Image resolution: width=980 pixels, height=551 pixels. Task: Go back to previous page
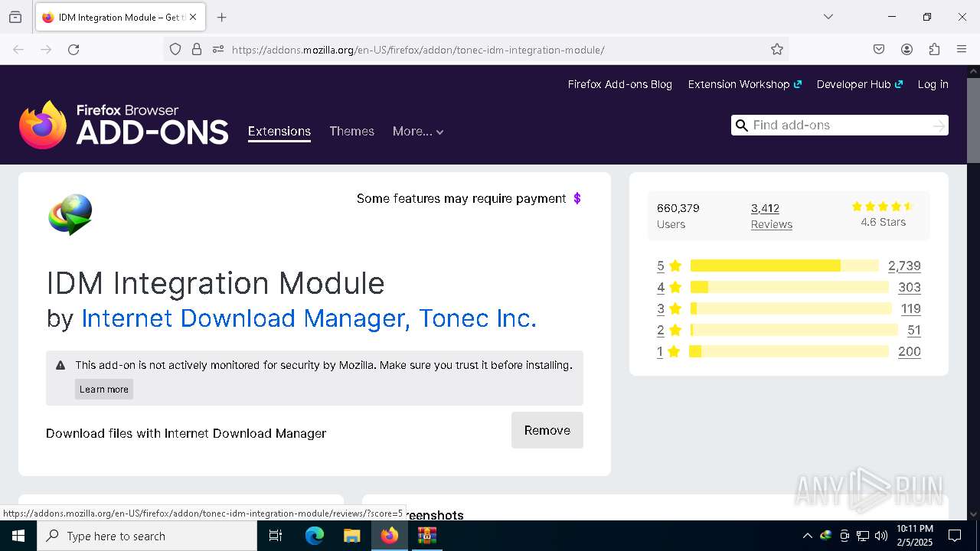click(x=18, y=50)
